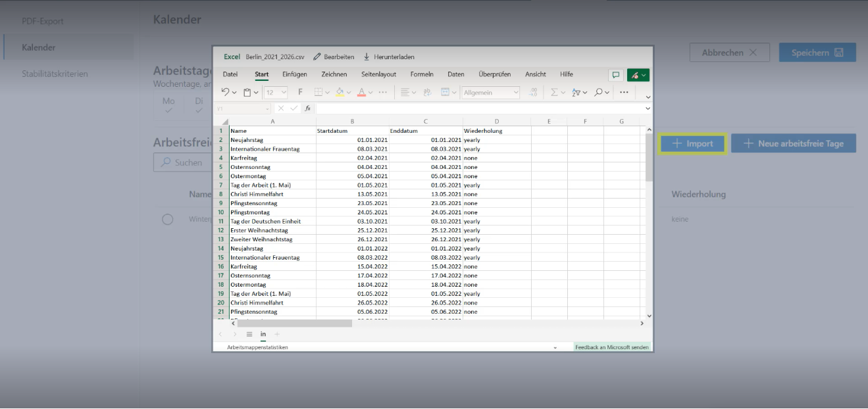Open the comments speech bubble icon

pos(615,75)
